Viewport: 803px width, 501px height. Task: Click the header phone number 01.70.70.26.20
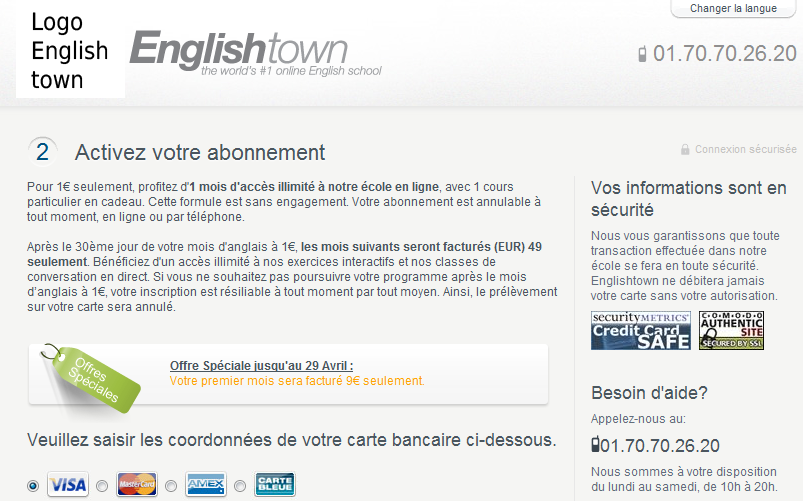point(725,54)
